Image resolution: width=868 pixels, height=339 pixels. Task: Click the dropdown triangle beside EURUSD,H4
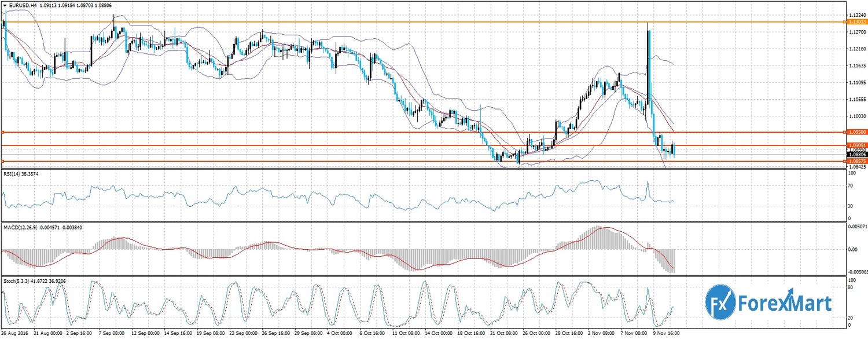5,5
